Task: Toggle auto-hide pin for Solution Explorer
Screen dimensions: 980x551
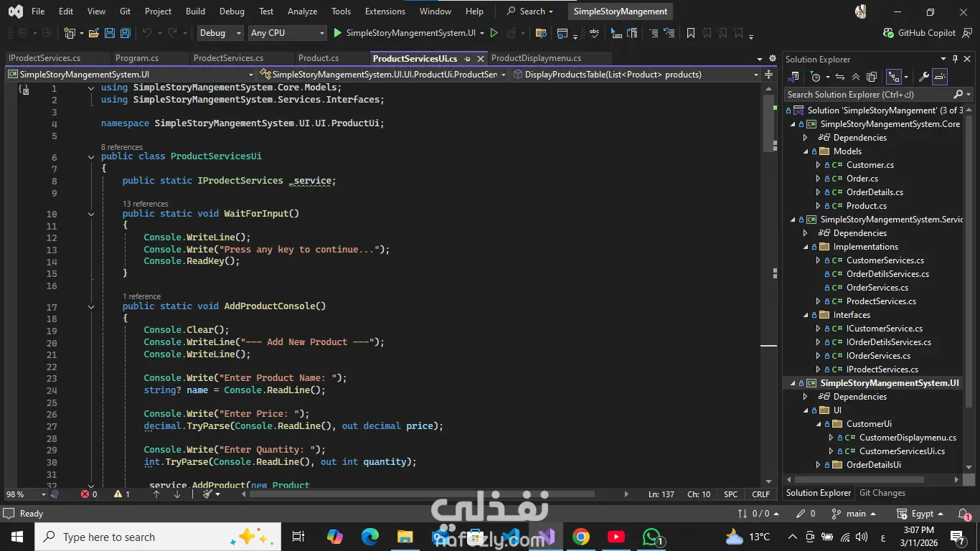Action: point(955,59)
